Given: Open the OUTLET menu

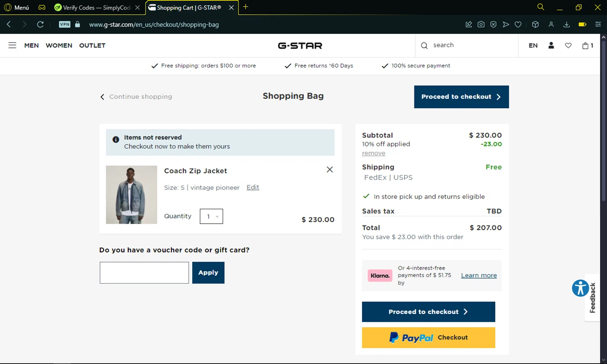Looking at the screenshot, I should click(x=92, y=45).
